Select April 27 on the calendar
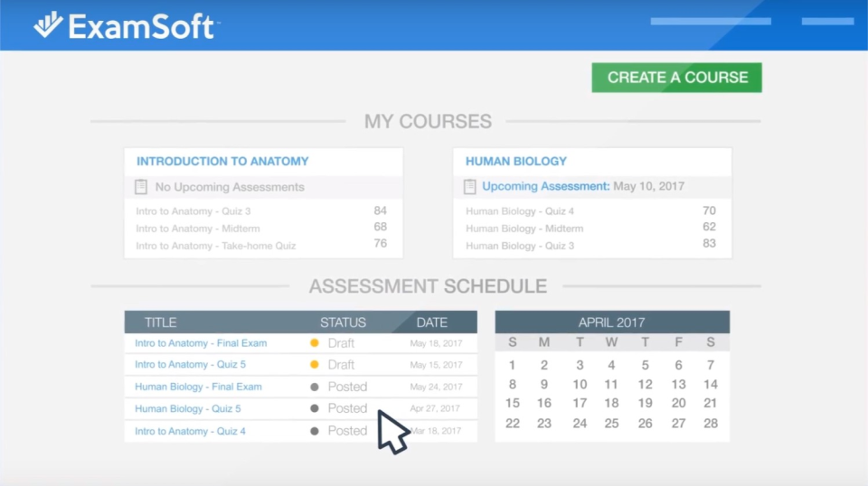Image resolution: width=868 pixels, height=486 pixels. point(678,424)
